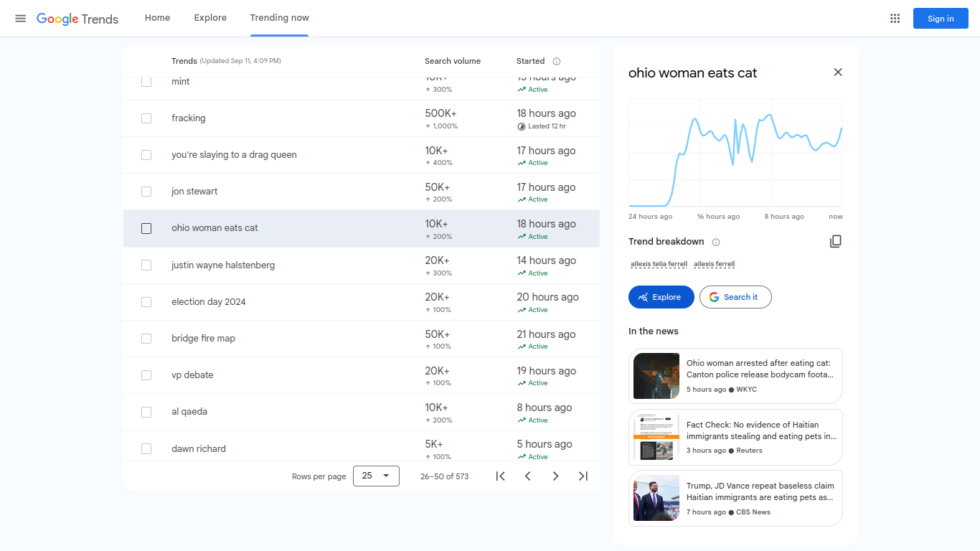
Task: Check the al qaeda row checkbox
Action: (146, 412)
